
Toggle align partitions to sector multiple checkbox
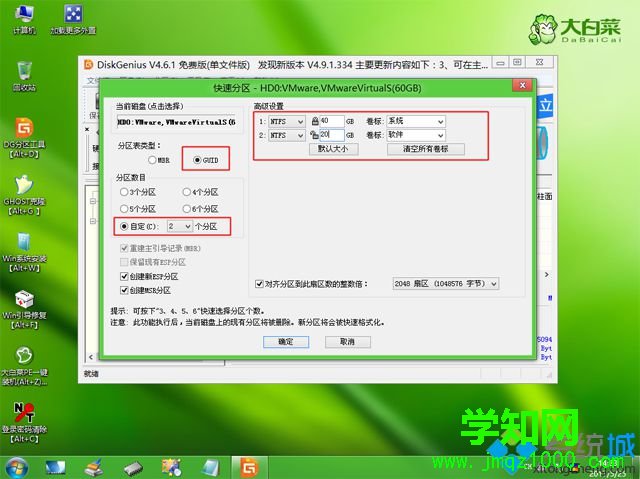coord(259,284)
